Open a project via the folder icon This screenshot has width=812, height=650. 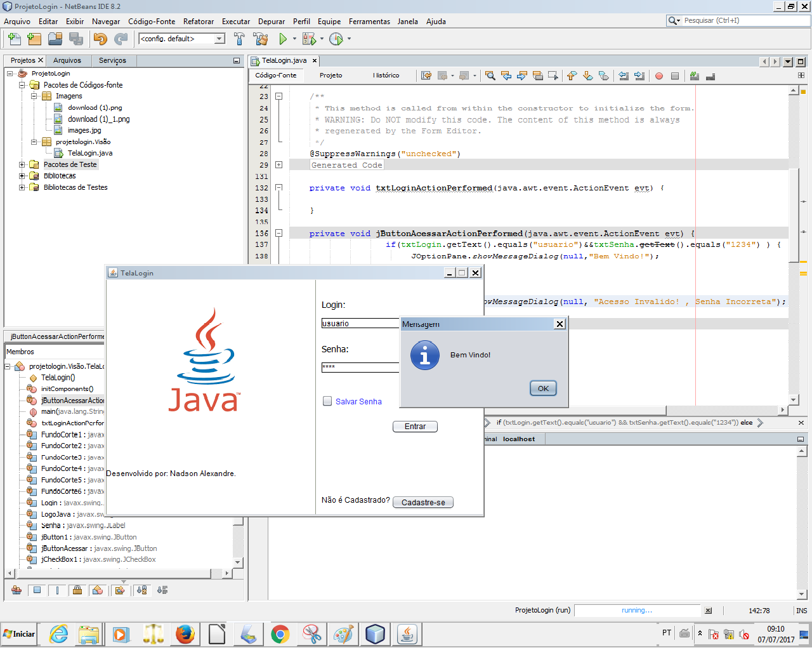pyautogui.click(x=55, y=39)
